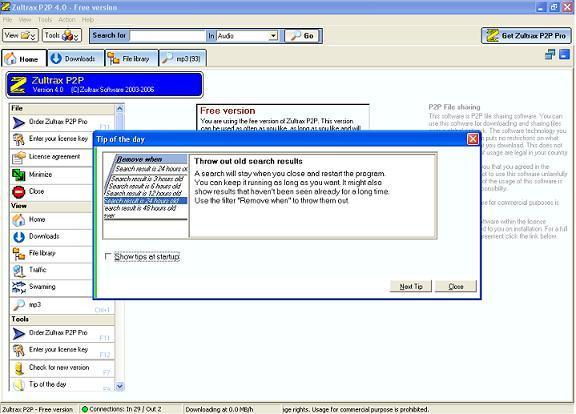The width and height of the screenshot is (576, 414).
Task: Open the Help menu
Action: click(88, 19)
